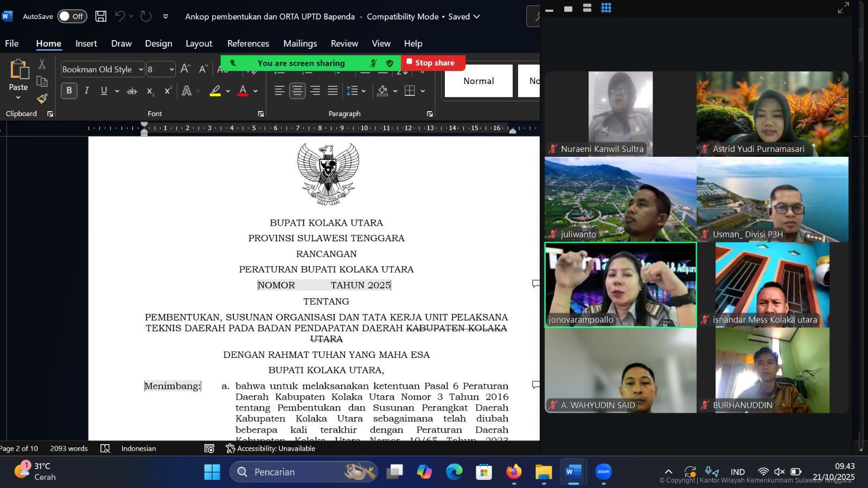This screenshot has height=488, width=868.
Task: Toggle Bold formatting
Action: point(69,91)
